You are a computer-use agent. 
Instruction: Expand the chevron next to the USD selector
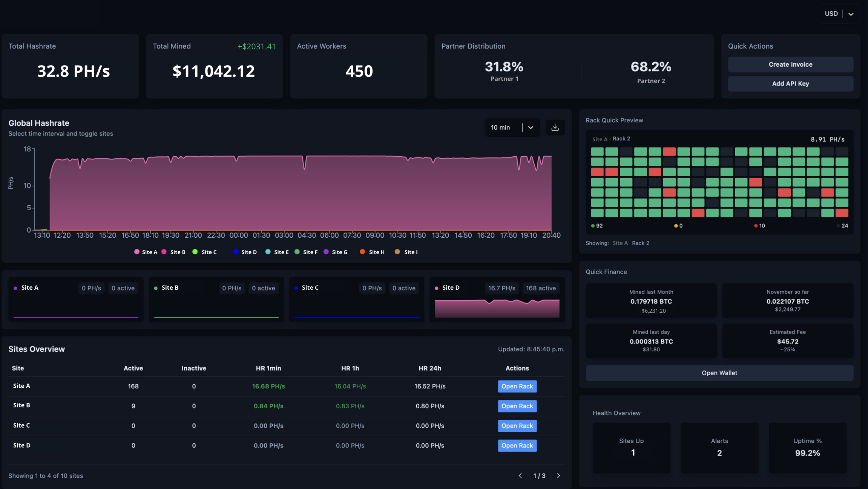851,14
